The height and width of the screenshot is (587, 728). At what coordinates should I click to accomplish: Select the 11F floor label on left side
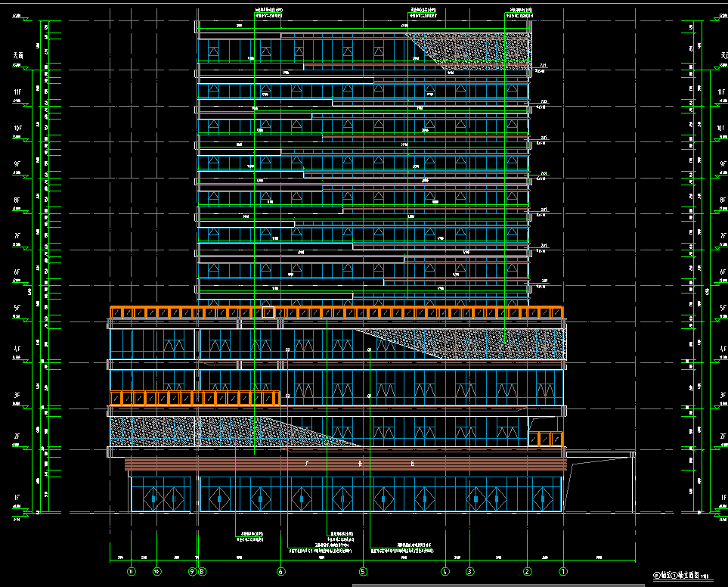click(x=17, y=92)
